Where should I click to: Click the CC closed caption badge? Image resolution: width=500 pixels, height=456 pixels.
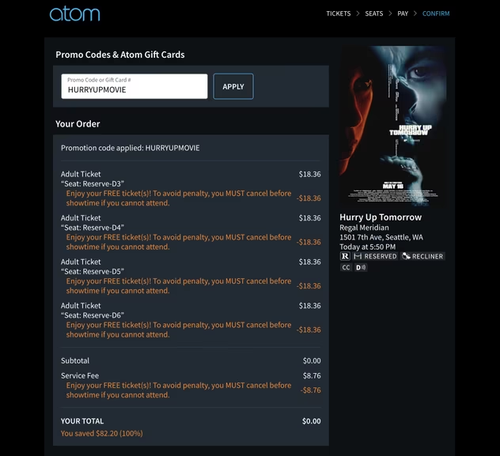pyautogui.click(x=346, y=267)
